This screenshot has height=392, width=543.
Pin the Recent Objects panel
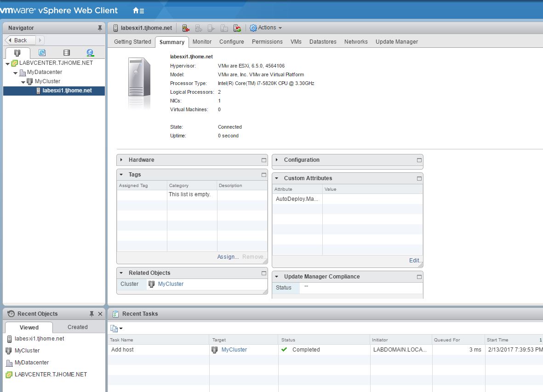pos(91,314)
